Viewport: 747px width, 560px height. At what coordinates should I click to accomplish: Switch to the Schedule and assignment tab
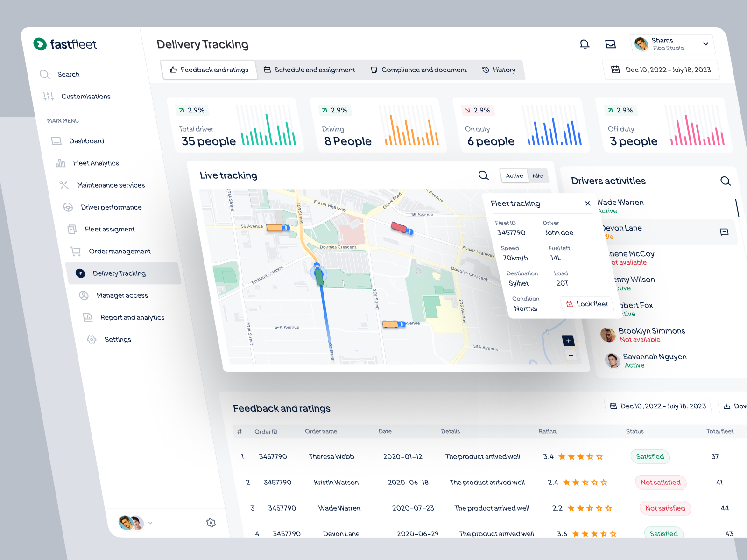315,70
